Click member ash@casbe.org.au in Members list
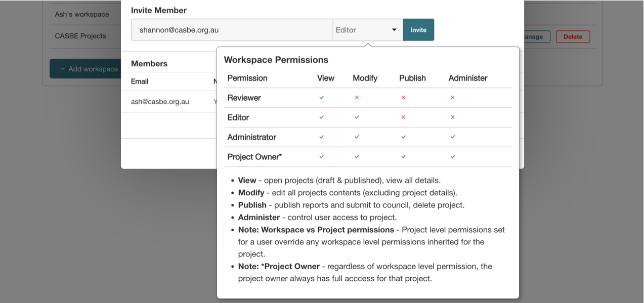 pos(160,102)
